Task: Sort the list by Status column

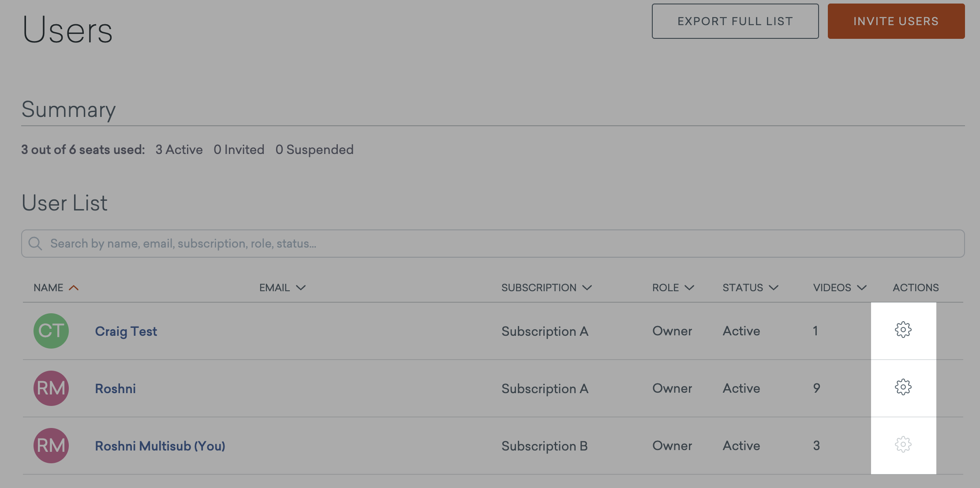Action: point(750,288)
